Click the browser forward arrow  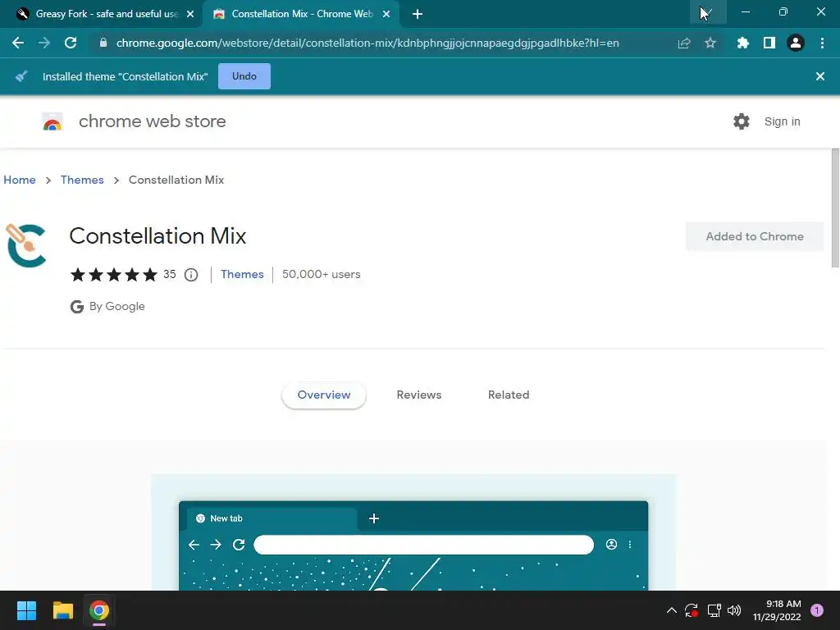[x=44, y=43]
